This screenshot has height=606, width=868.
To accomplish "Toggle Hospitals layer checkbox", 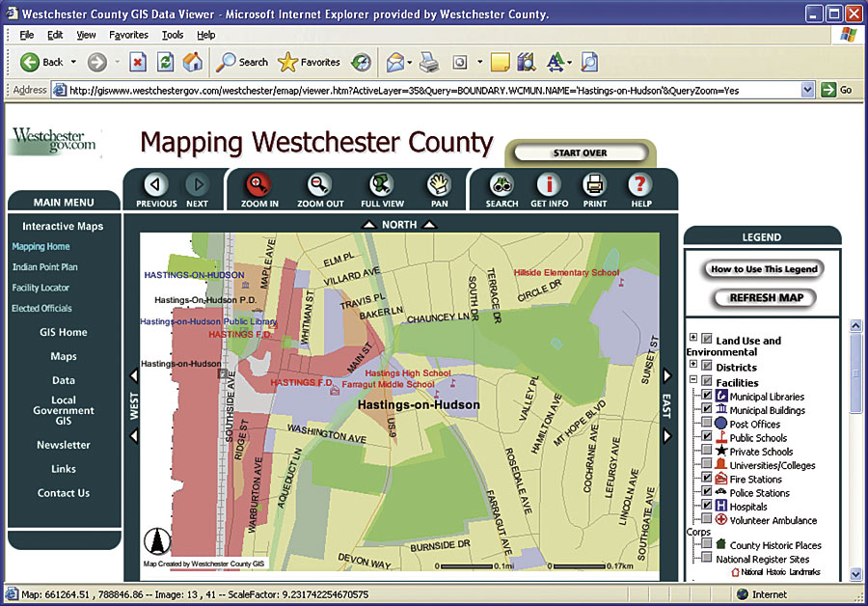I will 707,505.
